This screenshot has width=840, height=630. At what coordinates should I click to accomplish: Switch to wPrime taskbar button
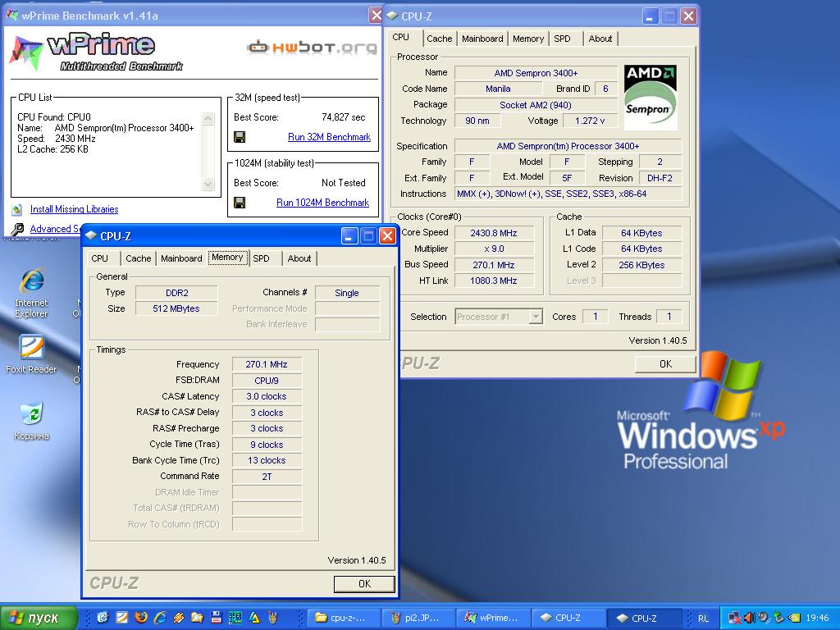(x=493, y=618)
